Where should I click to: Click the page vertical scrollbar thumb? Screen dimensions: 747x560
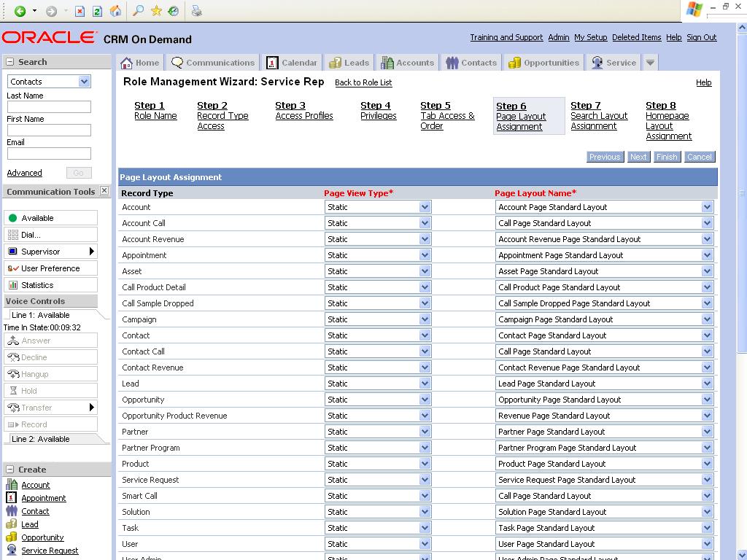pyautogui.click(x=742, y=193)
